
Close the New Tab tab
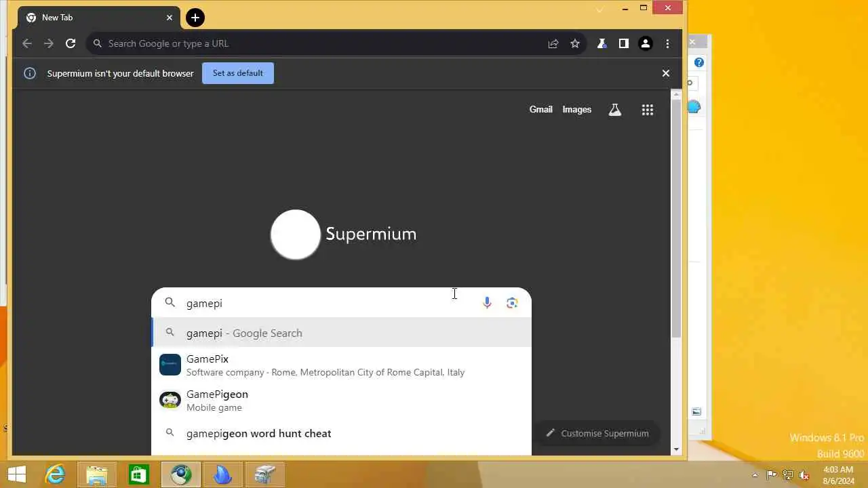[x=170, y=18]
